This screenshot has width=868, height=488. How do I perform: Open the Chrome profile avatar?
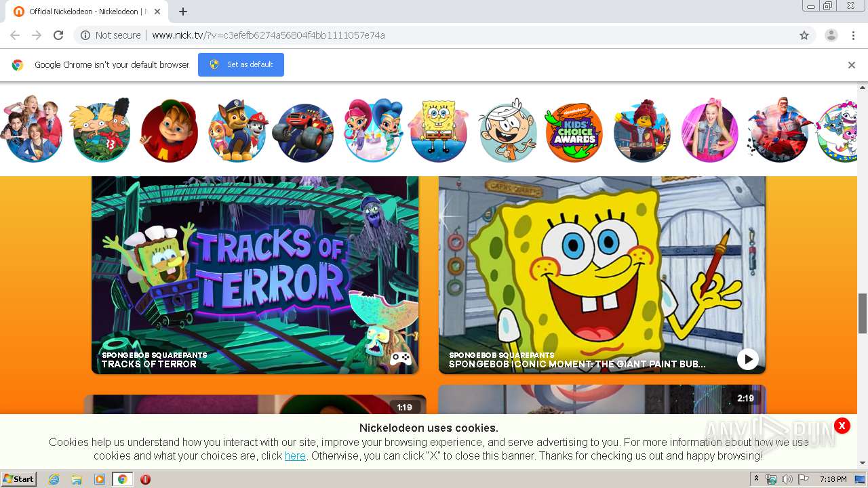pyautogui.click(x=831, y=35)
